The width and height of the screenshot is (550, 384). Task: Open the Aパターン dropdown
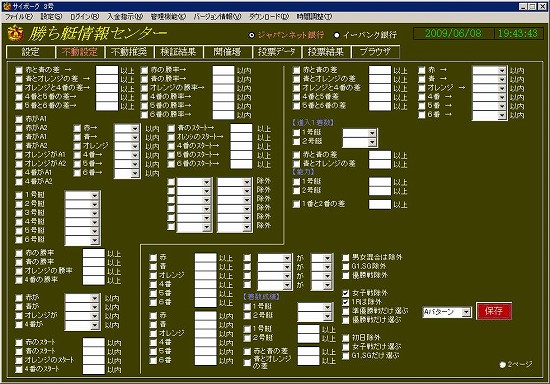[447, 312]
